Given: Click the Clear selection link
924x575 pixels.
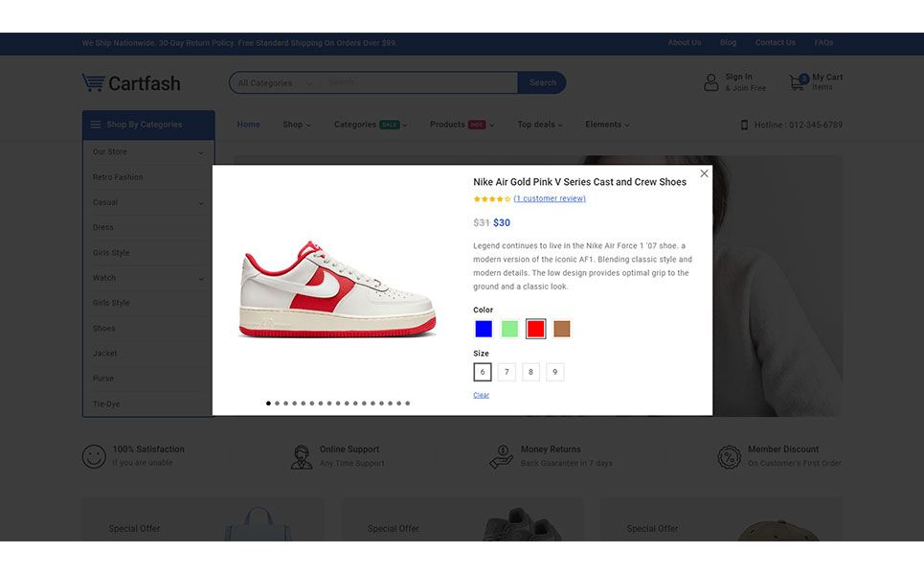Looking at the screenshot, I should [481, 395].
